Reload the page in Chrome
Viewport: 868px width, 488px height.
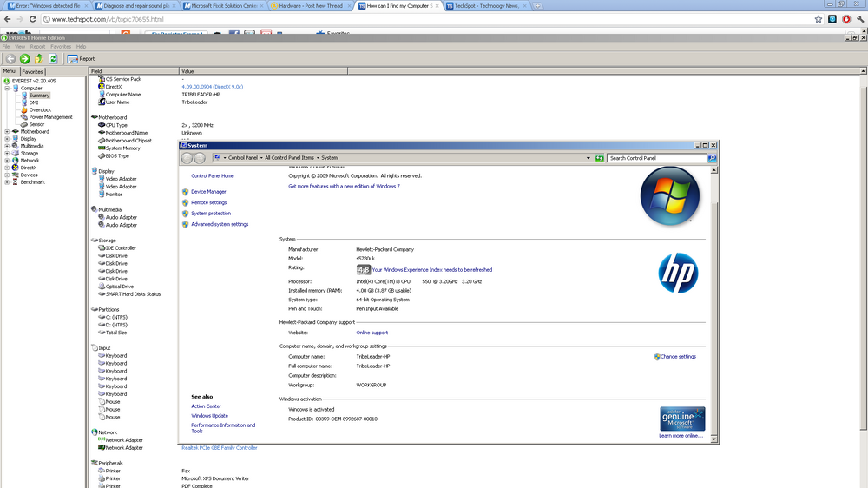(x=33, y=19)
